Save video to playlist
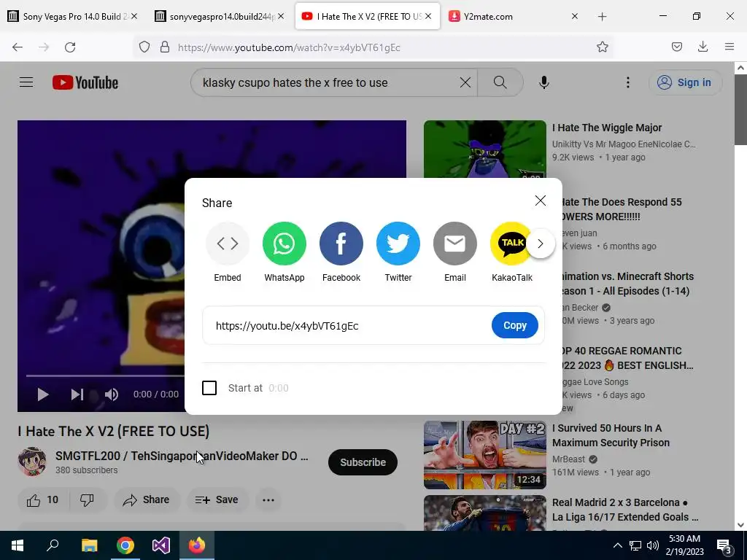 pyautogui.click(x=217, y=500)
